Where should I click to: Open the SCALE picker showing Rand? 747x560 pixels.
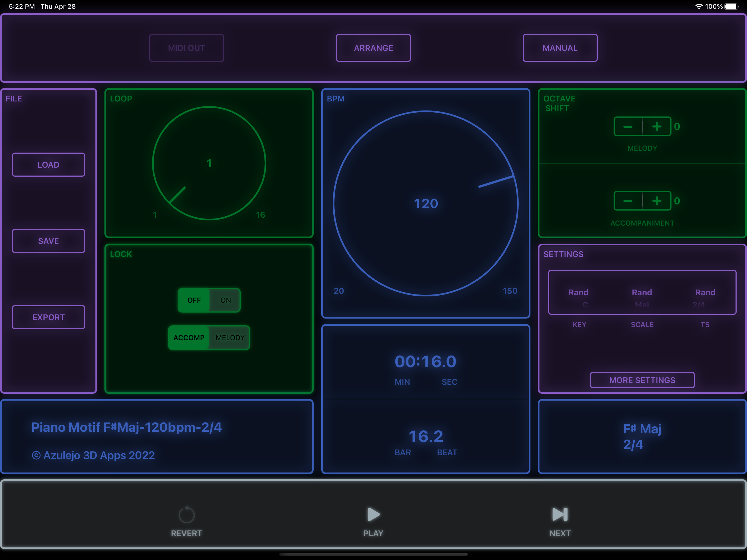tap(642, 293)
